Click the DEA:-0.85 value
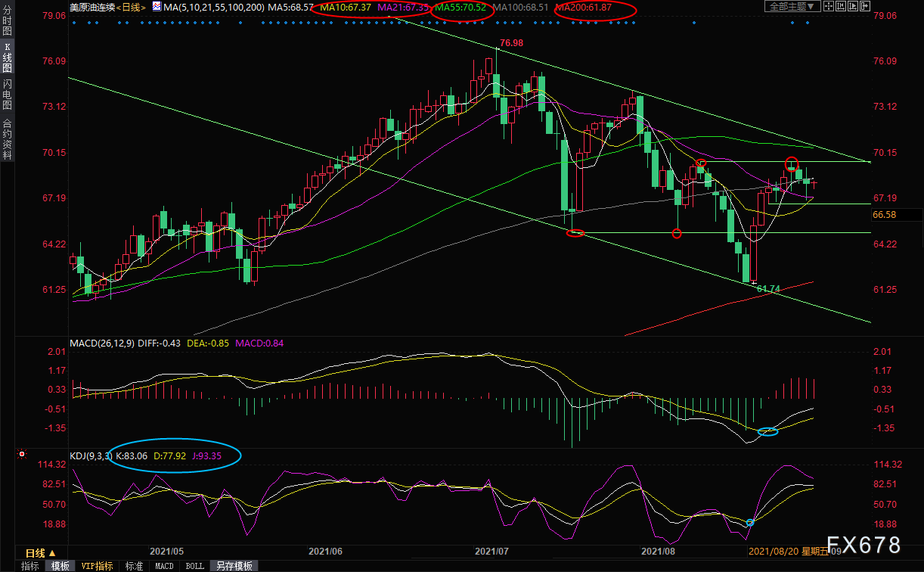 [x=208, y=344]
